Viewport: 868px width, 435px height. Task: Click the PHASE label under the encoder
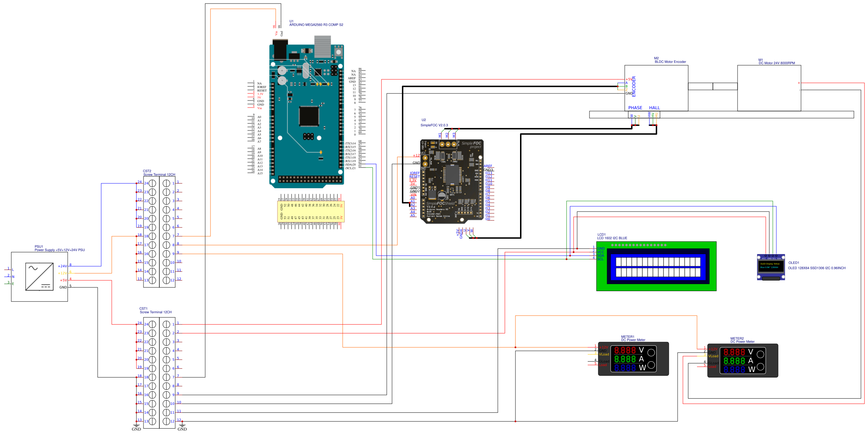point(635,108)
